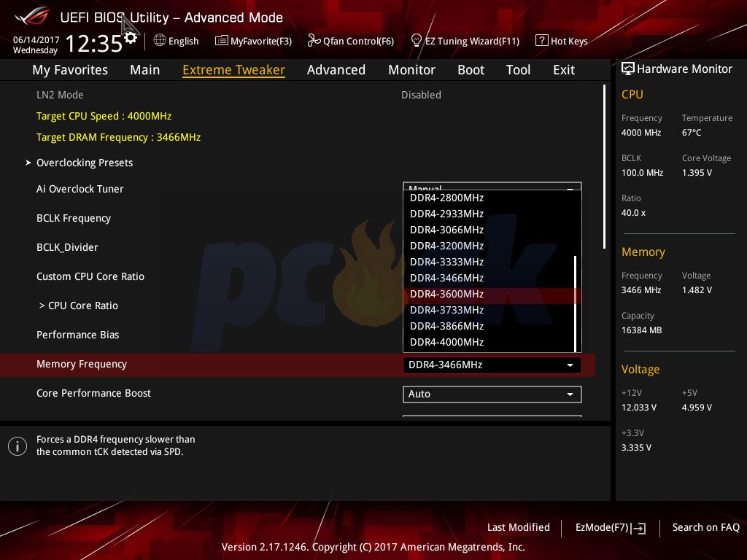Choose DDR4-4000MHz option
747x560 pixels.
489,343
